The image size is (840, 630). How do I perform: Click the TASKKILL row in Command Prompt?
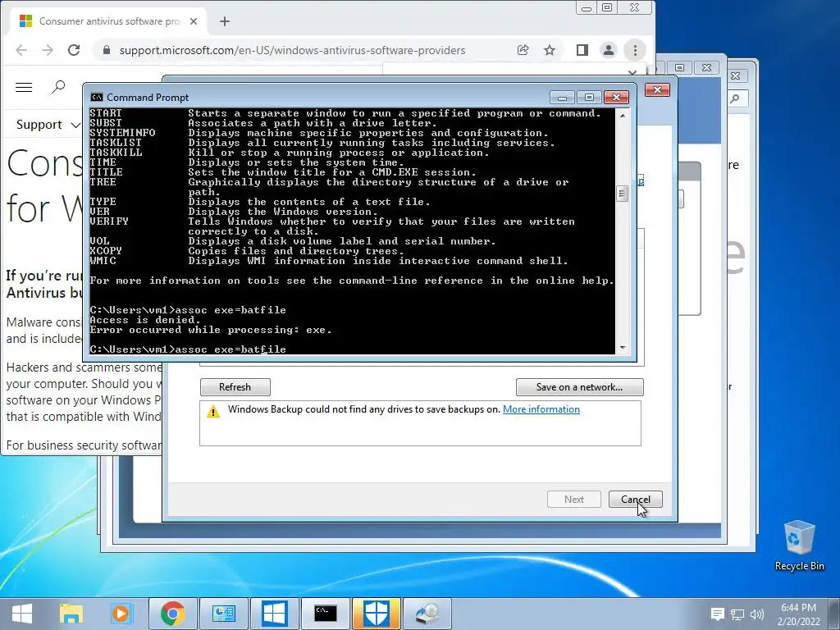click(290, 153)
